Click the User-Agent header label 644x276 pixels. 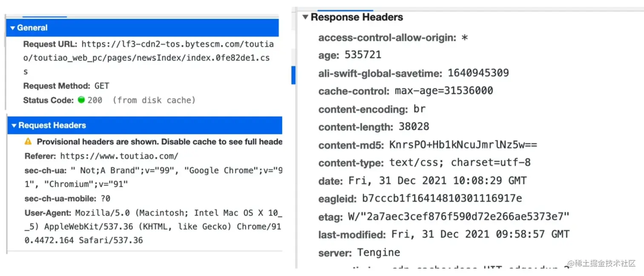click(48, 213)
